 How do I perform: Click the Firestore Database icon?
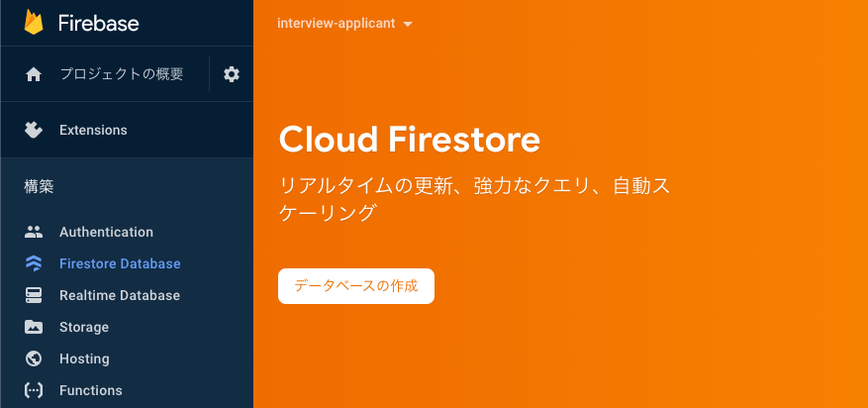(x=34, y=263)
